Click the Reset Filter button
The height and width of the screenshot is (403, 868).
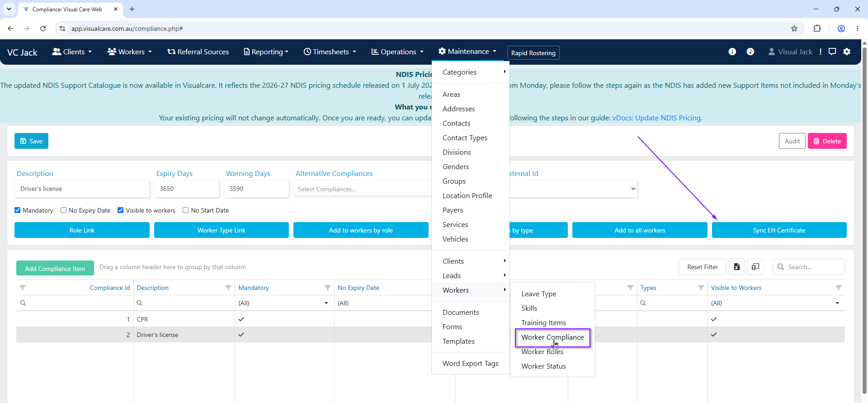[x=702, y=267]
